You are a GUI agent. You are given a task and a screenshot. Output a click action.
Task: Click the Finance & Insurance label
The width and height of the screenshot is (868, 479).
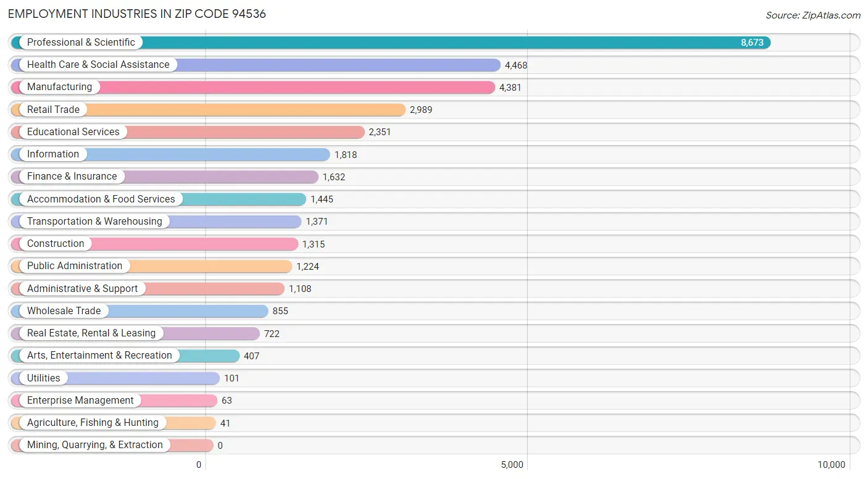click(x=72, y=177)
